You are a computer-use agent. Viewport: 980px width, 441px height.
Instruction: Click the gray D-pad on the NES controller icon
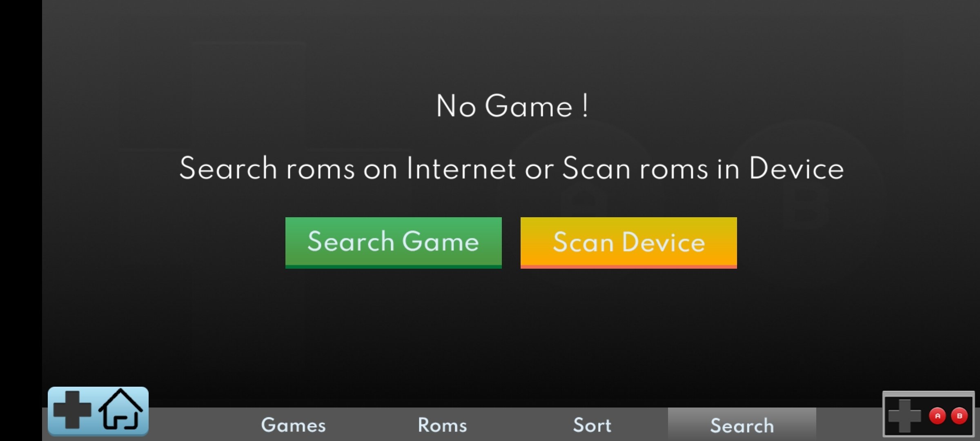tap(904, 416)
